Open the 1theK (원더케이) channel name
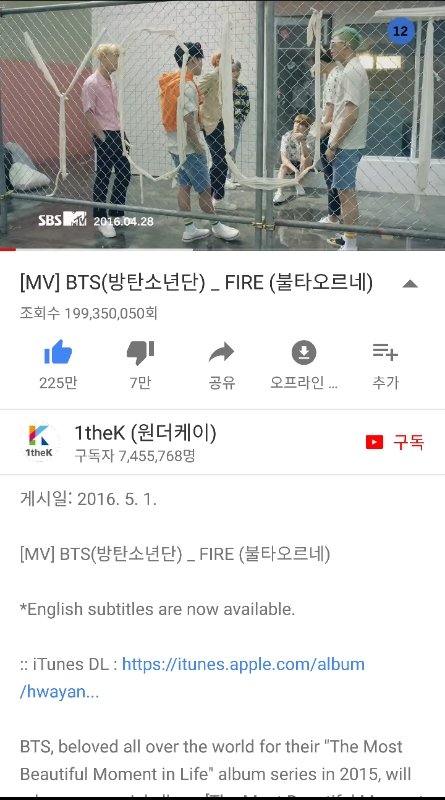This screenshot has height=800, width=445. click(145, 433)
